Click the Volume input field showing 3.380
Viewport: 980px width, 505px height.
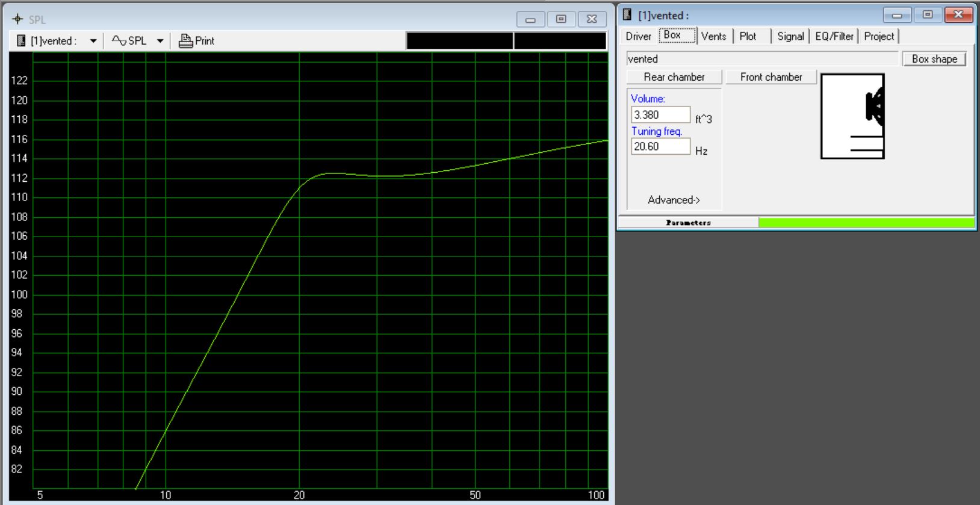pos(660,114)
